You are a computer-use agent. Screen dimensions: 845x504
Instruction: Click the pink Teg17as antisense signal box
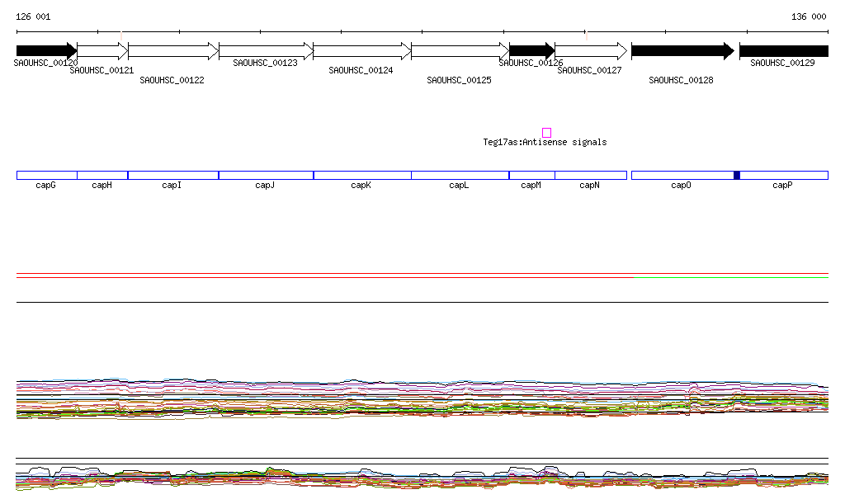point(546,132)
